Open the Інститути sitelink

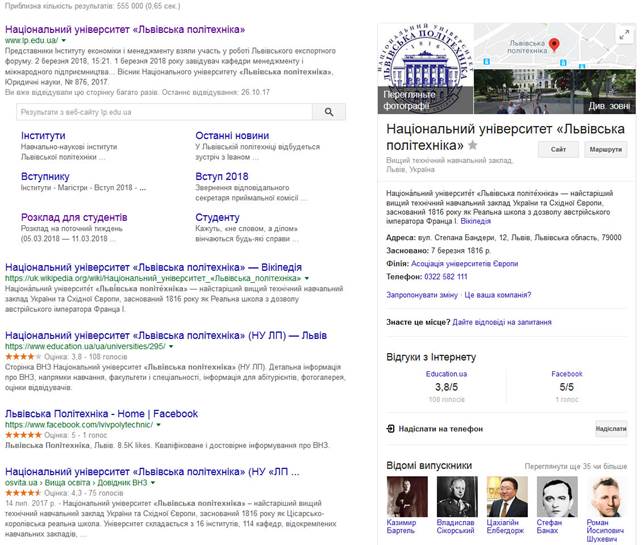pyautogui.click(x=43, y=136)
